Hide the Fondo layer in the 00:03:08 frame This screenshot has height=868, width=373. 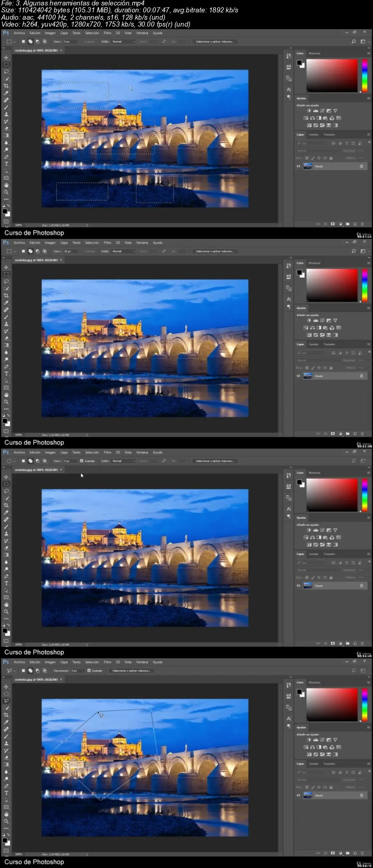298,376
